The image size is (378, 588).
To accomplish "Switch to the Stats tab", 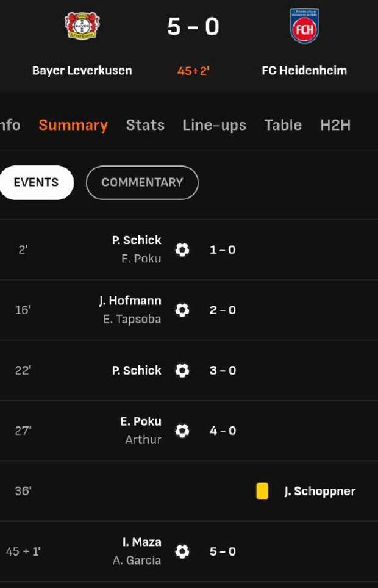I will coord(145,125).
